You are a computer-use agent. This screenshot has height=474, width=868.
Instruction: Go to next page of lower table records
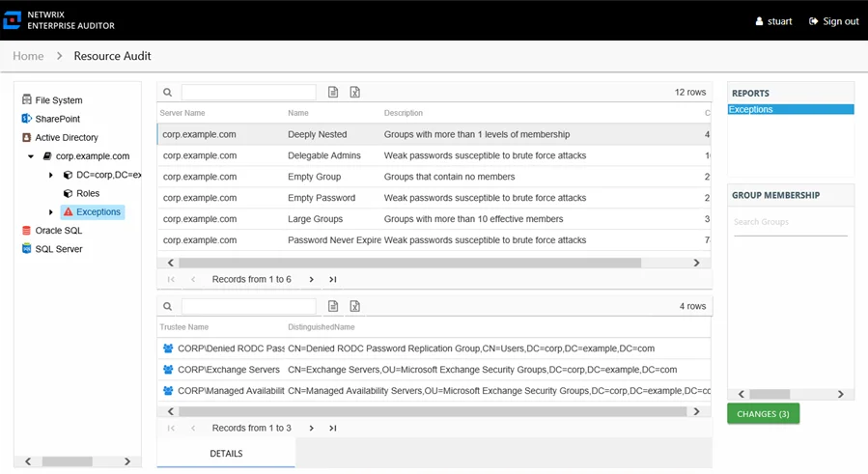pyautogui.click(x=311, y=428)
